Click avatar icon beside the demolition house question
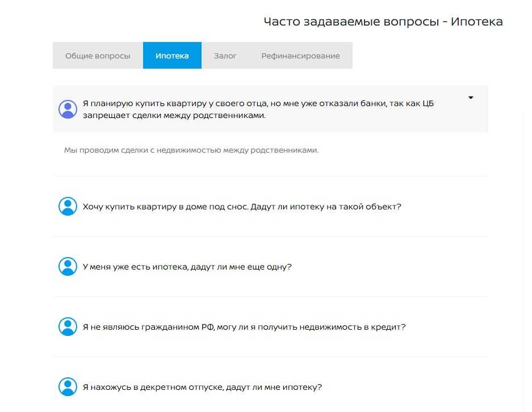Viewport: 532px width, 412px height. (x=68, y=207)
